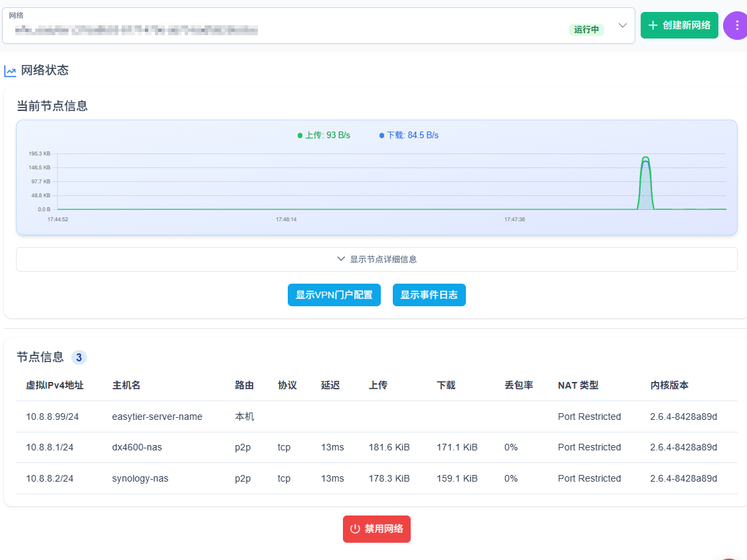Click the 下载 column header in table
Image resolution: width=747 pixels, height=560 pixels.
click(446, 385)
